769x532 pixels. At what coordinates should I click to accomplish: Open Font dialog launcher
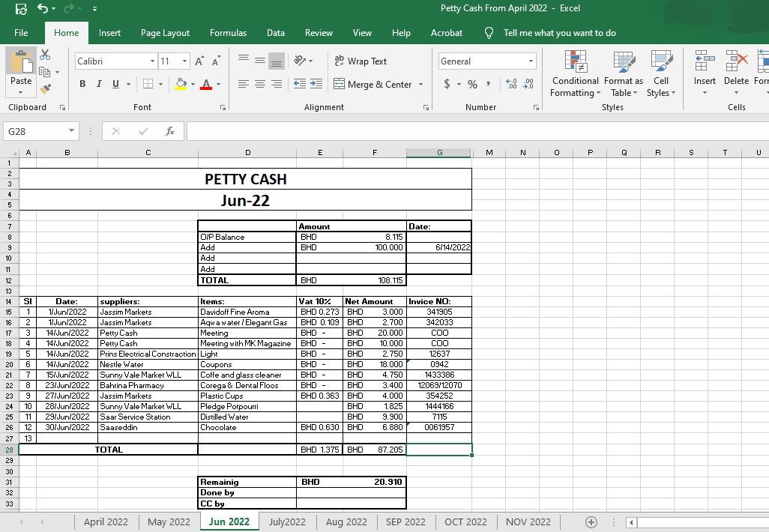223,107
